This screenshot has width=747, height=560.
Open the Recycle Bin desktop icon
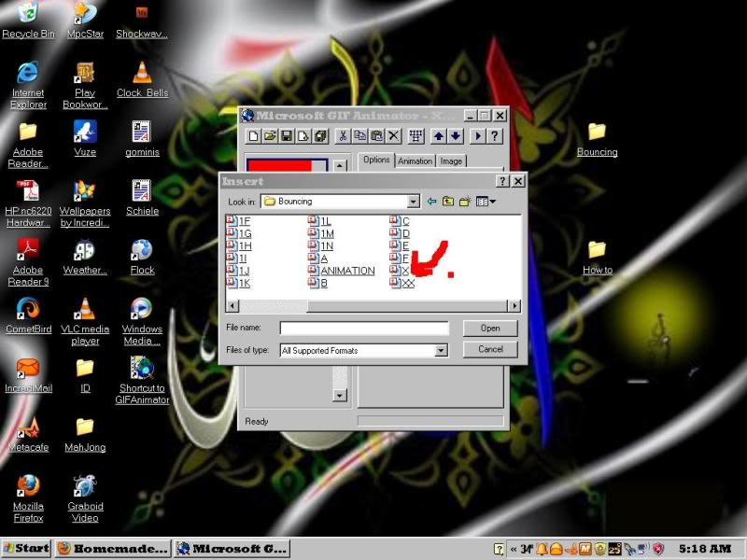tap(28, 21)
